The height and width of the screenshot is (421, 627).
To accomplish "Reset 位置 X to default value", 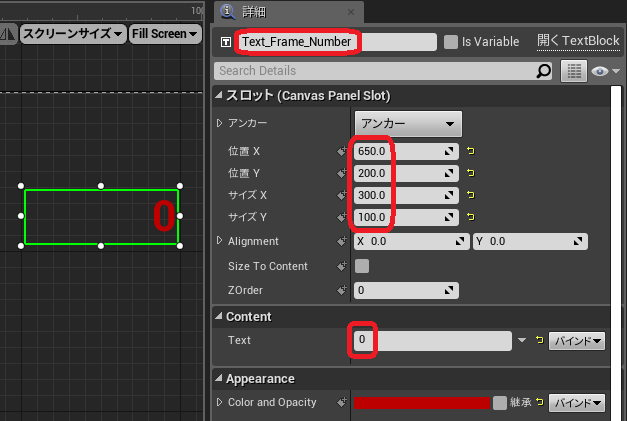I will tap(471, 151).
